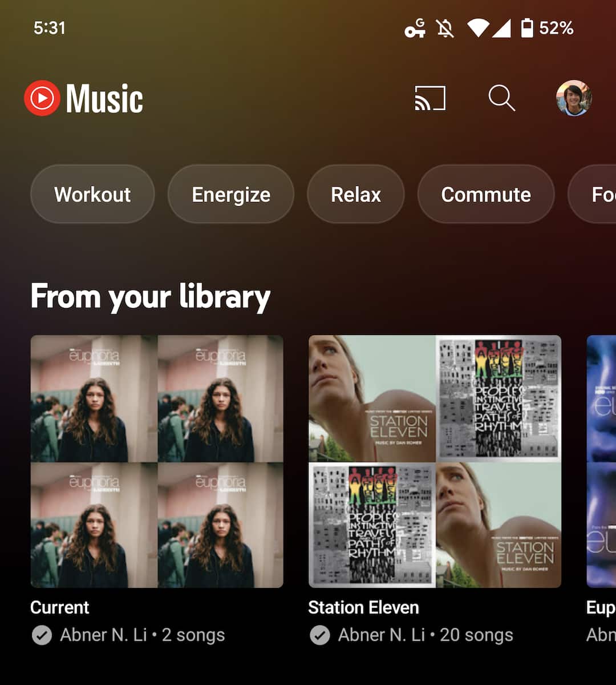Open the partially visible Euphoria album cover
The height and width of the screenshot is (685, 616).
point(602,461)
